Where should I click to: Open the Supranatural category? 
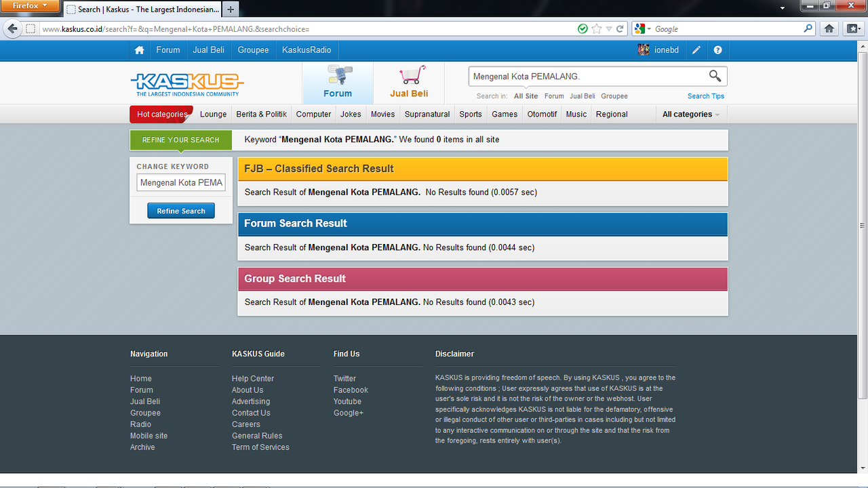click(427, 115)
